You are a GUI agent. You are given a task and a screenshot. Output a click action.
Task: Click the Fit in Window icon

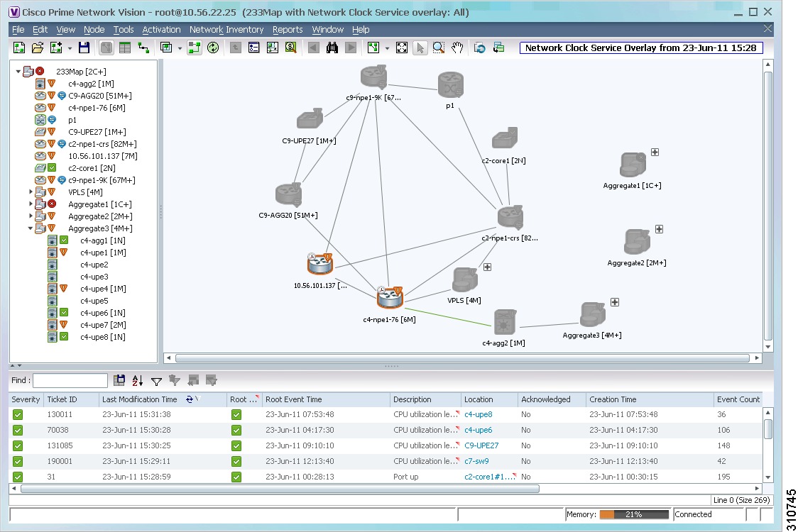point(402,48)
